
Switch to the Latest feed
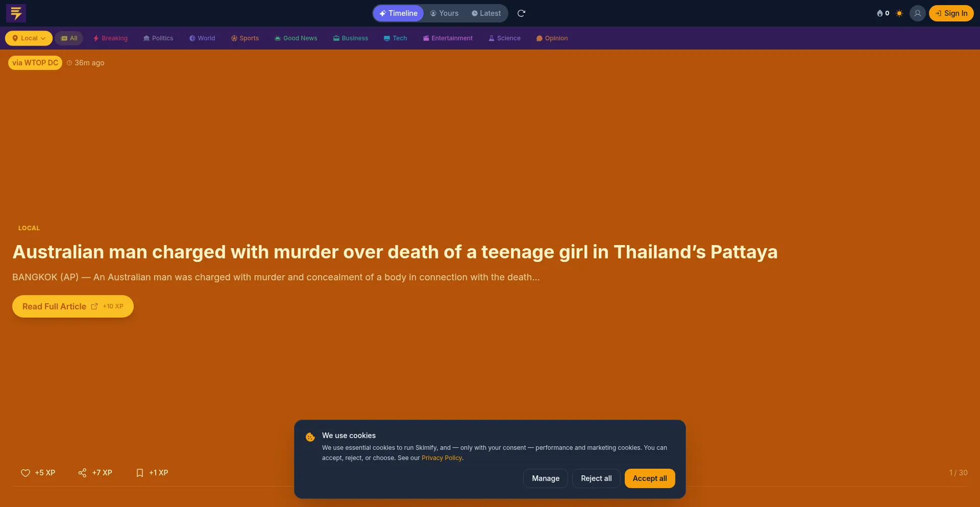486,13
